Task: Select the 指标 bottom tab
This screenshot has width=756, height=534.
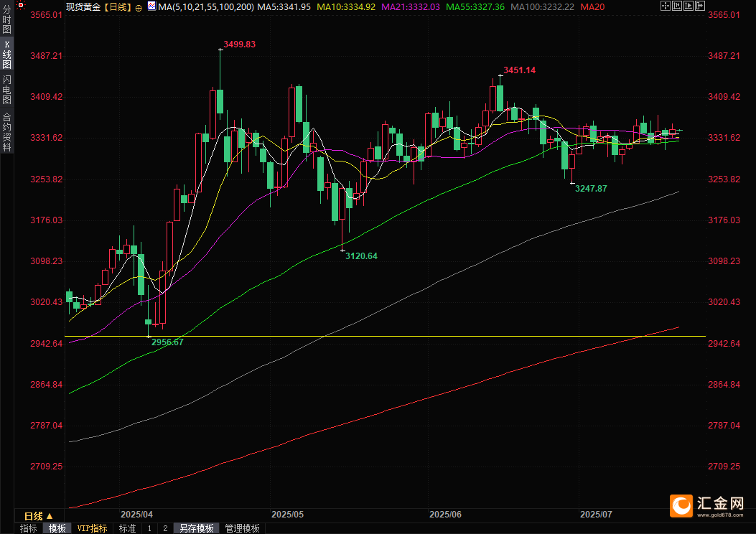Action: click(29, 528)
